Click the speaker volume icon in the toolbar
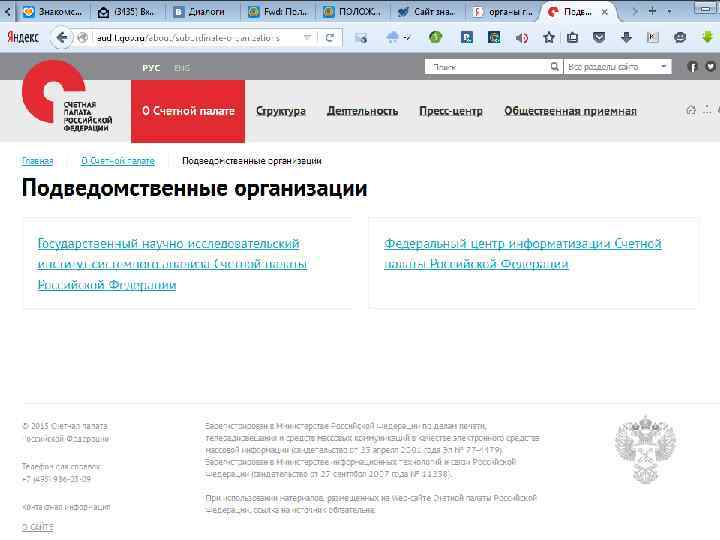 [x=521, y=38]
